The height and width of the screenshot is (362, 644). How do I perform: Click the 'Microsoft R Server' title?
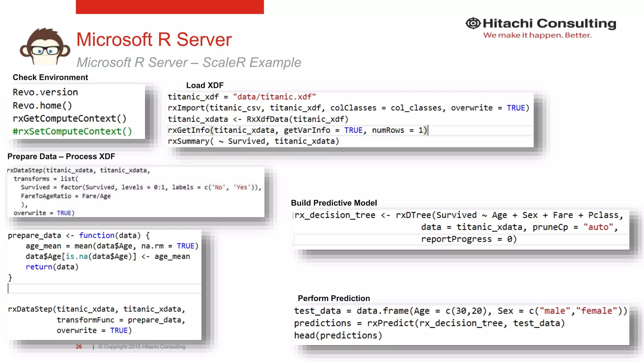(x=154, y=40)
